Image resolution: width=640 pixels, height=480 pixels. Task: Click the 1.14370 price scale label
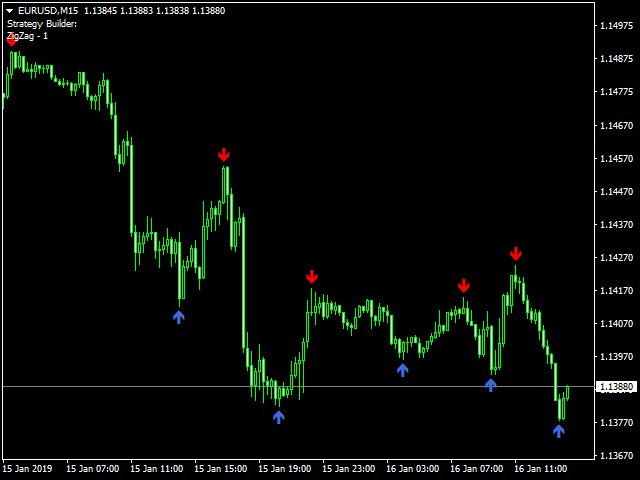coord(616,224)
